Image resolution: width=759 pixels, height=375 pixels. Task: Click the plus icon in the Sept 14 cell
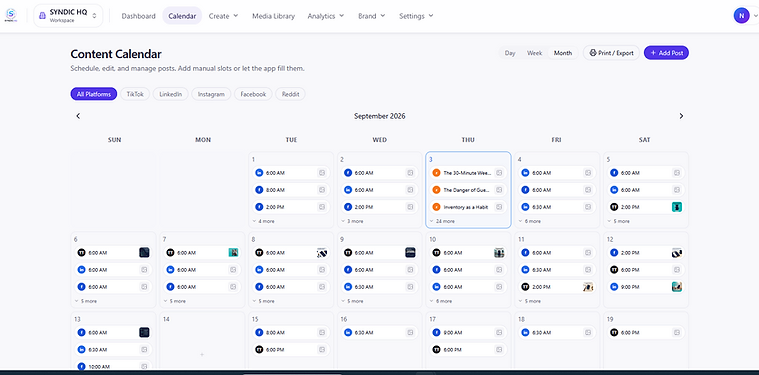point(202,355)
